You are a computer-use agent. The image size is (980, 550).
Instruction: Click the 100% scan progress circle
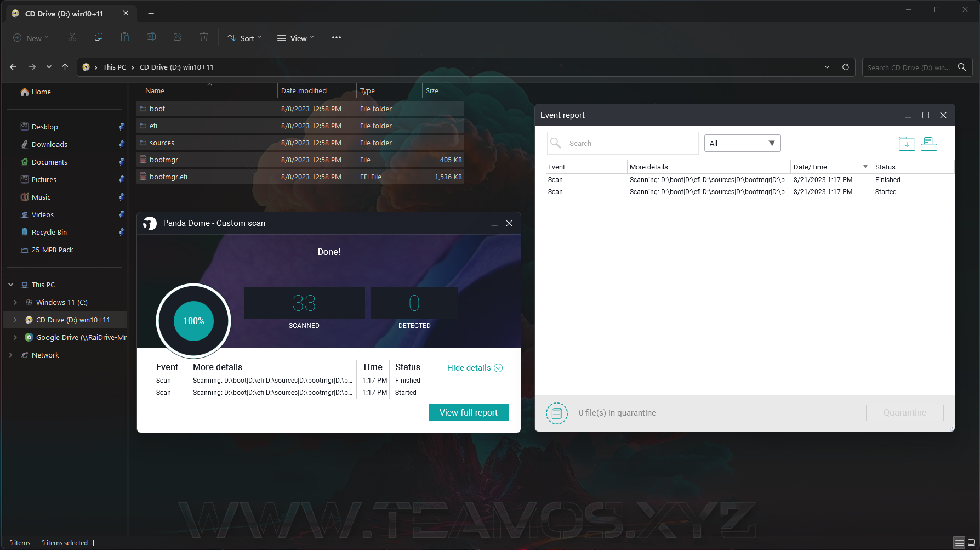193,321
